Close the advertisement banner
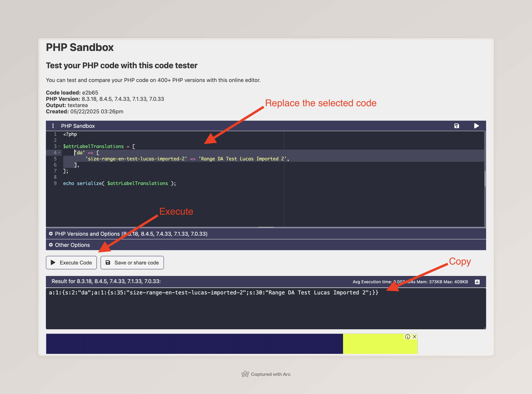This screenshot has width=532, height=394. [414, 337]
